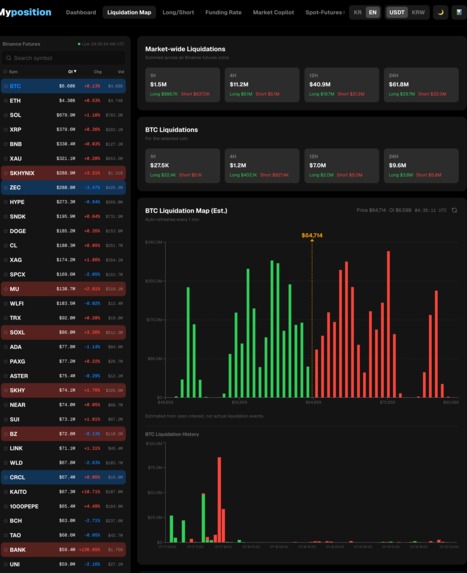Star the BANK row

coord(5,550)
